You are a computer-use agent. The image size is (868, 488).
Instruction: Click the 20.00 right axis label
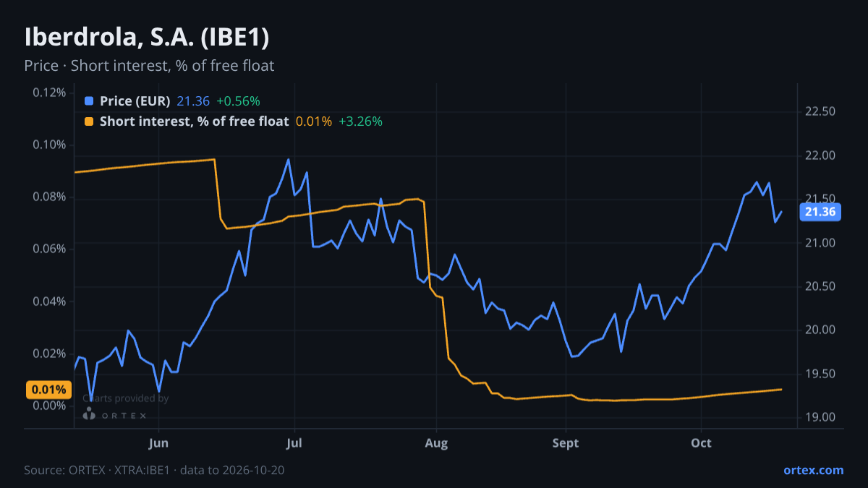(x=820, y=330)
